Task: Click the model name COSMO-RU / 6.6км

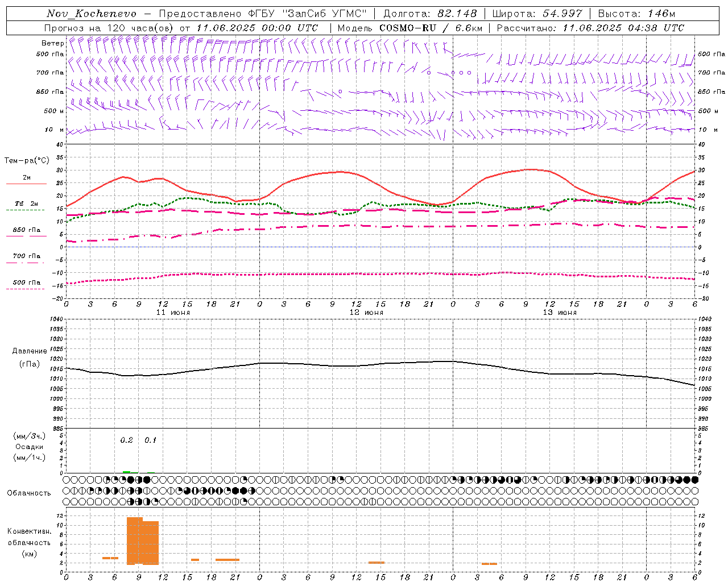Action: 431,28
